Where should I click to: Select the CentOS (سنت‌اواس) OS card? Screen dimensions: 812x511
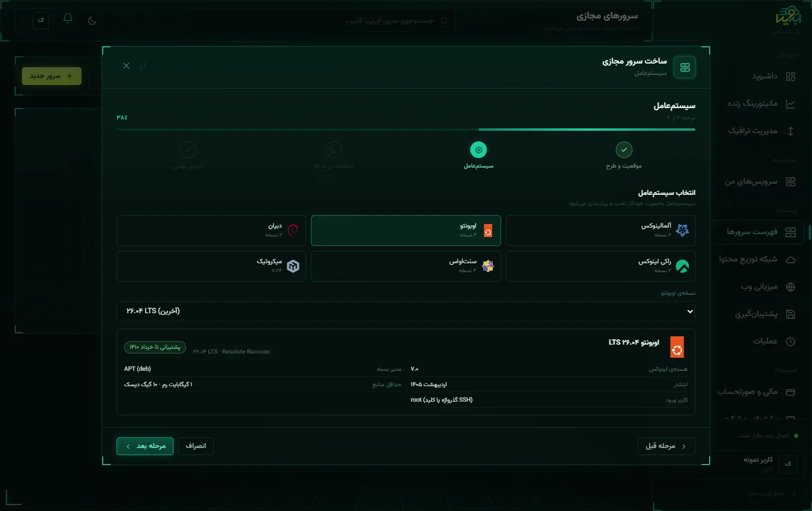click(x=406, y=266)
